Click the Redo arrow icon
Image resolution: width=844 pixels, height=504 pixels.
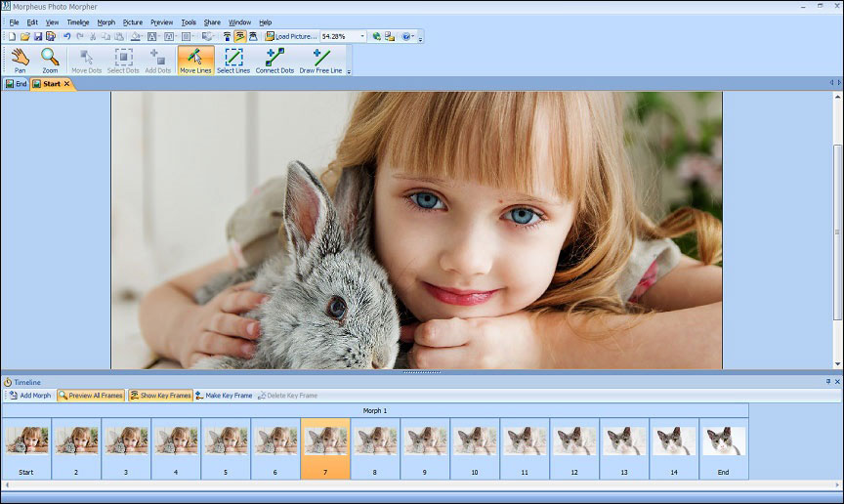pos(80,36)
